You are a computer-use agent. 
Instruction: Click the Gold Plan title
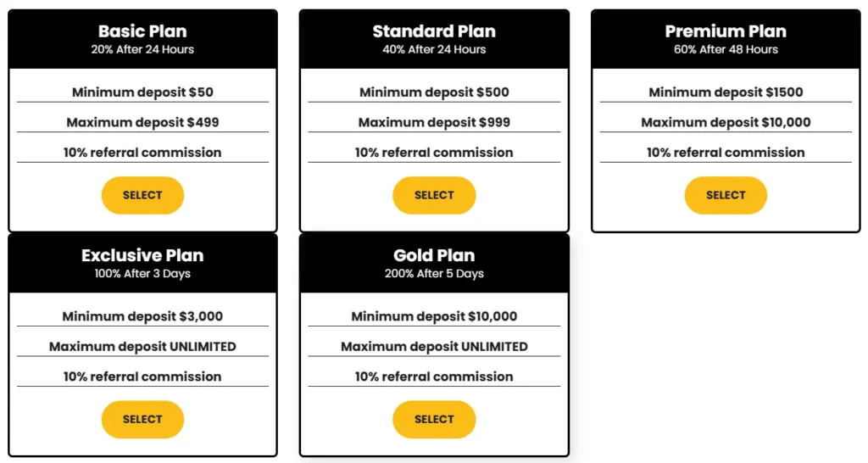434,255
